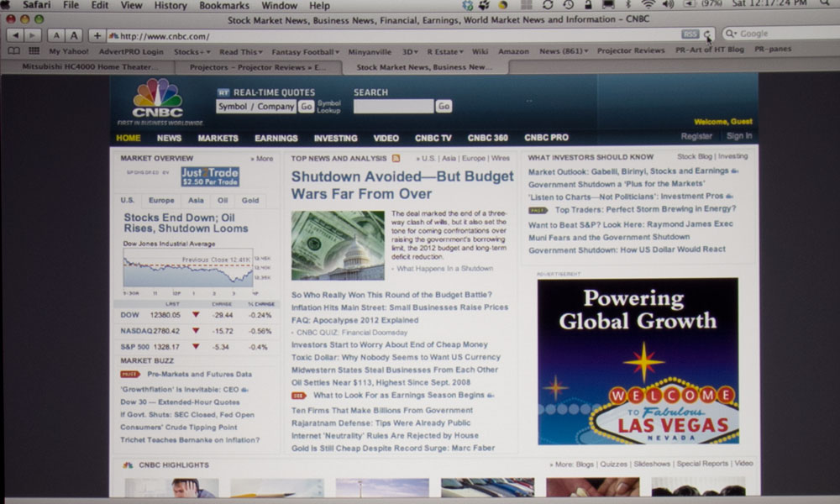Click the Dow Jones Industrial Average chart
840x504 pixels.
coord(188,268)
